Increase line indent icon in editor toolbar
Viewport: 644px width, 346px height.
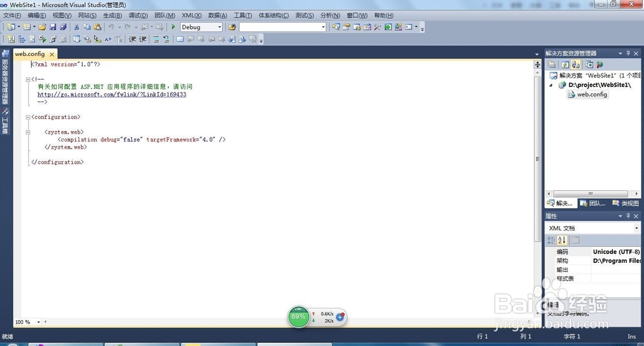(x=142, y=39)
